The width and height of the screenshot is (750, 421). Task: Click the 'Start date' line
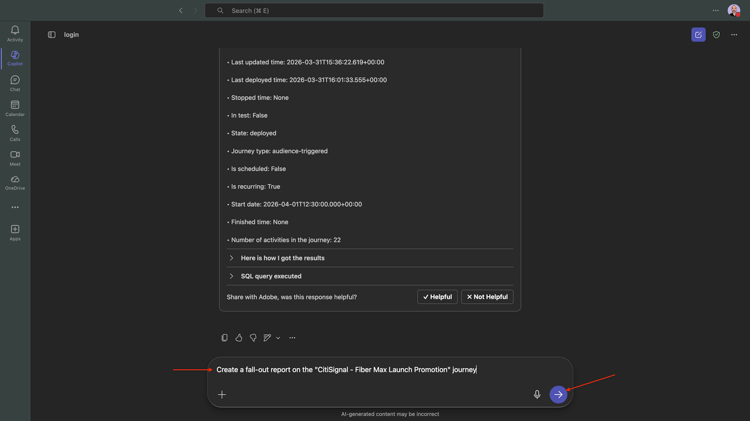click(x=295, y=204)
